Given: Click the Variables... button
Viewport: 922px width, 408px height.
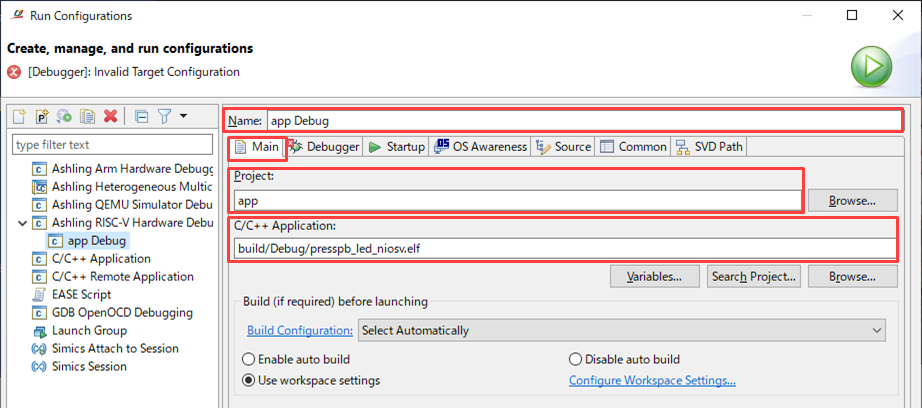Looking at the screenshot, I should 654,276.
